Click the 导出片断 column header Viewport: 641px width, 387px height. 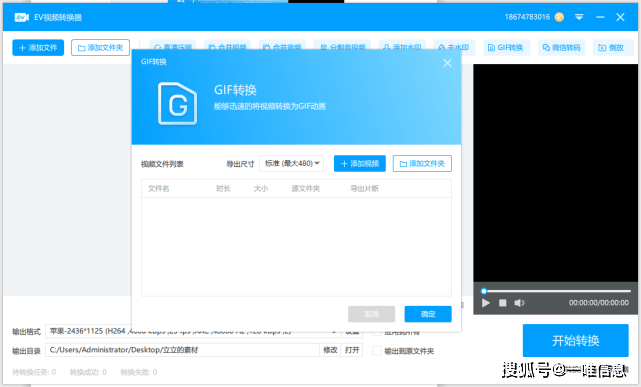pyautogui.click(x=364, y=188)
